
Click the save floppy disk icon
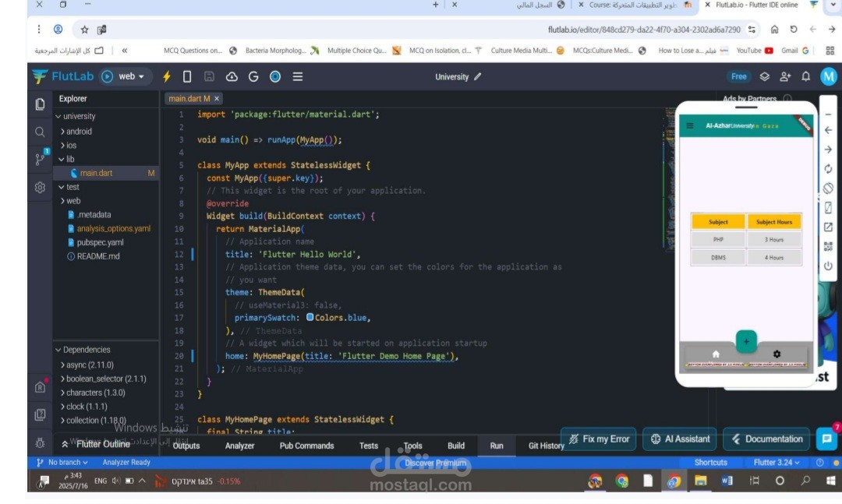tap(209, 77)
